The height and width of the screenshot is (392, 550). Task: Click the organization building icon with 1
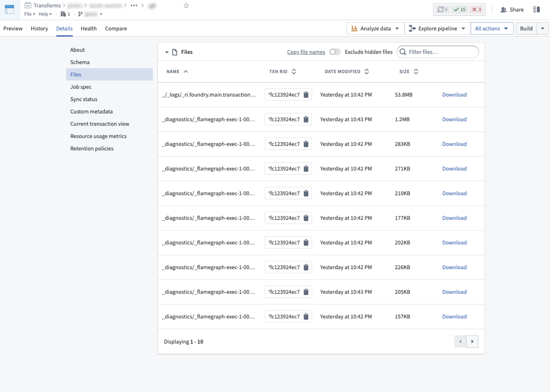(66, 14)
